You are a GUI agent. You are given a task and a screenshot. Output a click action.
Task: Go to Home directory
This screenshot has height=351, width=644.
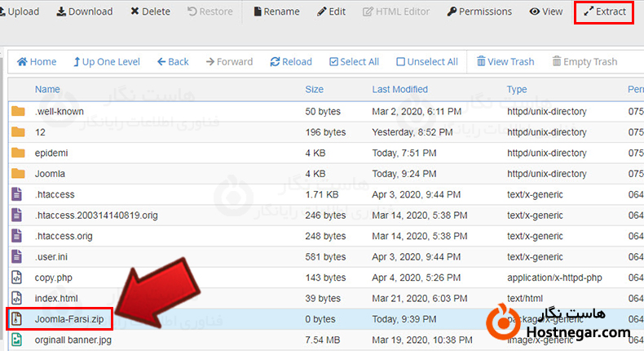pyautogui.click(x=37, y=61)
